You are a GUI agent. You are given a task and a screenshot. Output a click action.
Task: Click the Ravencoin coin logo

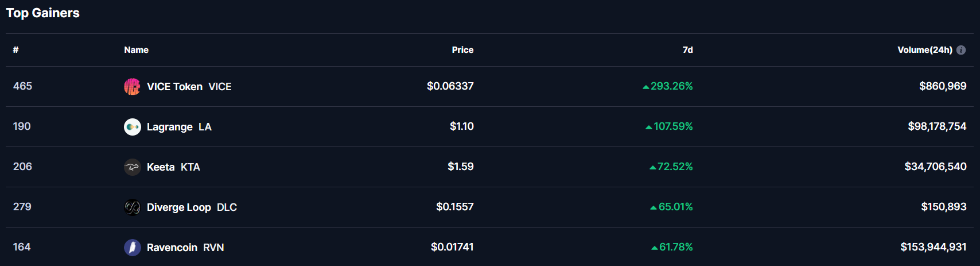point(133,248)
